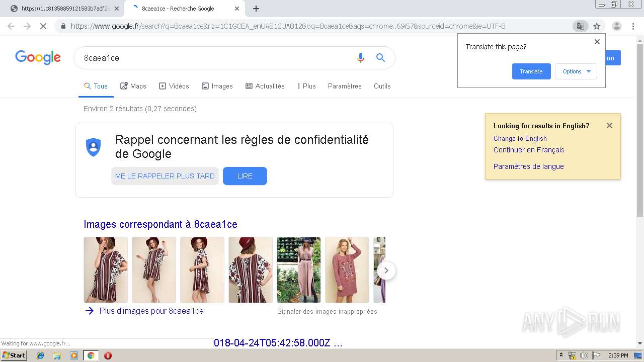Screen dimensions: 644x362
Task: Open the Outils search tools
Action: pos(382,86)
